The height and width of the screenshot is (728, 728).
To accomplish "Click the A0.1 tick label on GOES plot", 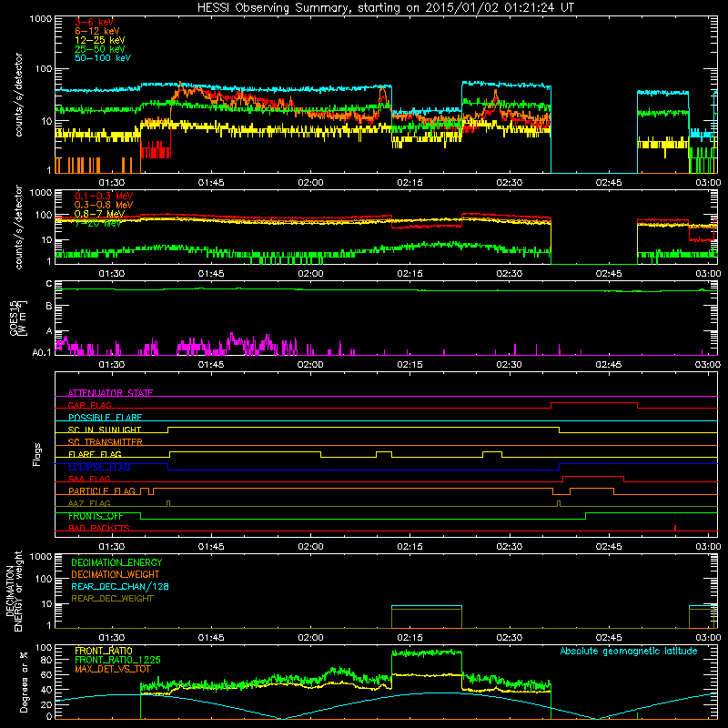I will [x=42, y=352].
